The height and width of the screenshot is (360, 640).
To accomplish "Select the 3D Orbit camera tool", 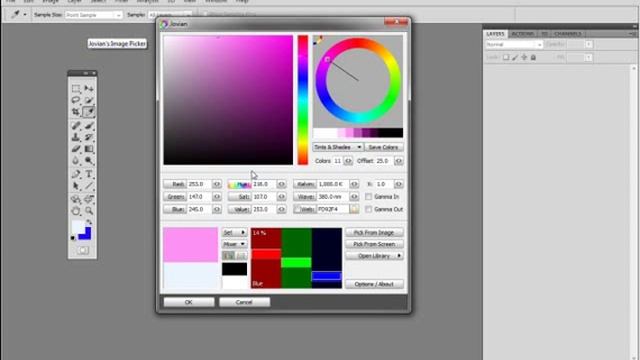I will click(x=89, y=199).
